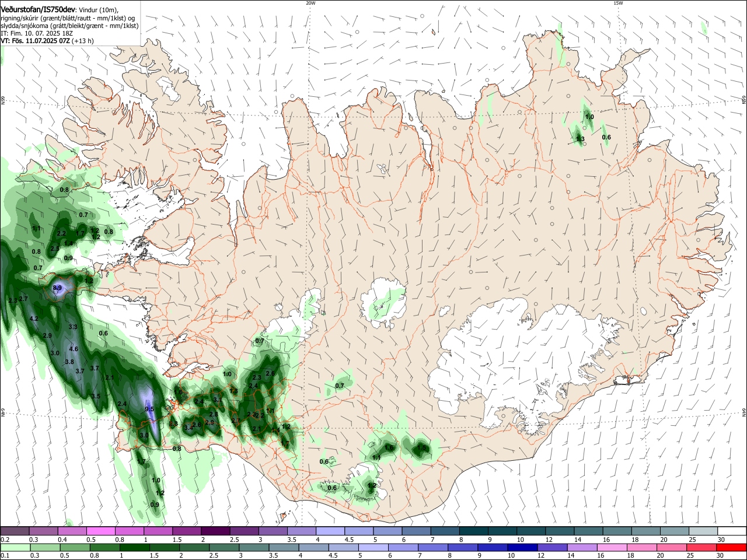Viewport: 747px width, 560px height.
Task: Pick the light pink swatch above lower 16
Action: pyautogui.click(x=613, y=547)
